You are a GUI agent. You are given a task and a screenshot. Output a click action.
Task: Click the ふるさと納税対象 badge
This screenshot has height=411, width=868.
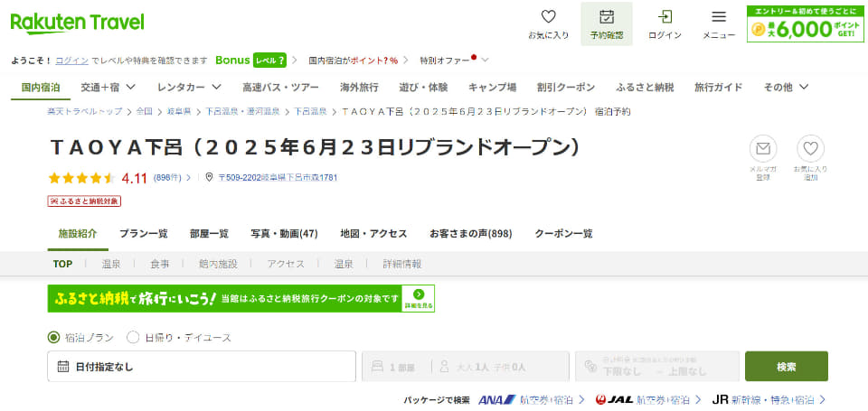(84, 201)
